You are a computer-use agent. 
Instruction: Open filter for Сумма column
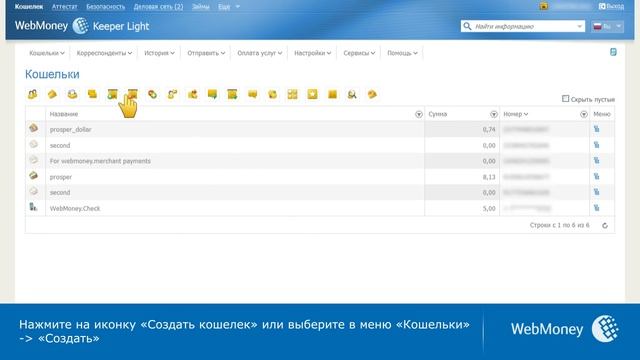point(494,114)
